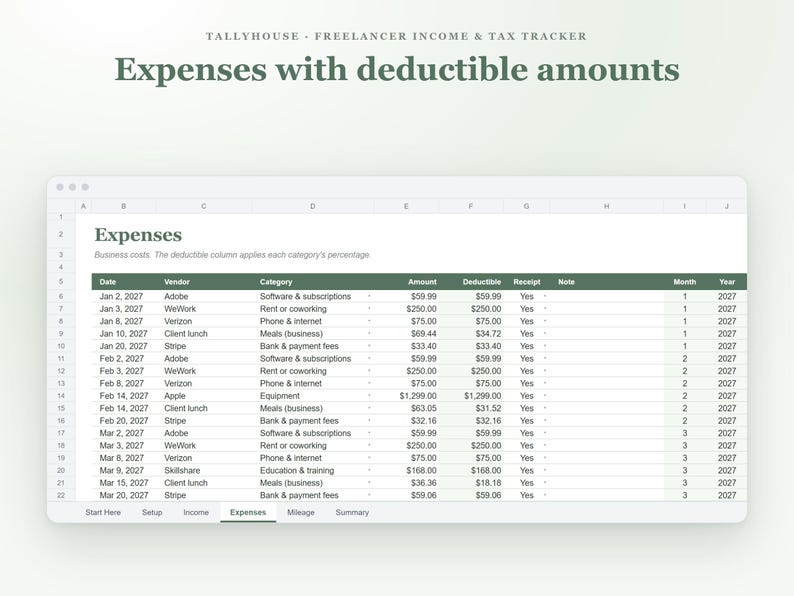Click the Amount column header cell
The image size is (794, 596).
click(406, 282)
